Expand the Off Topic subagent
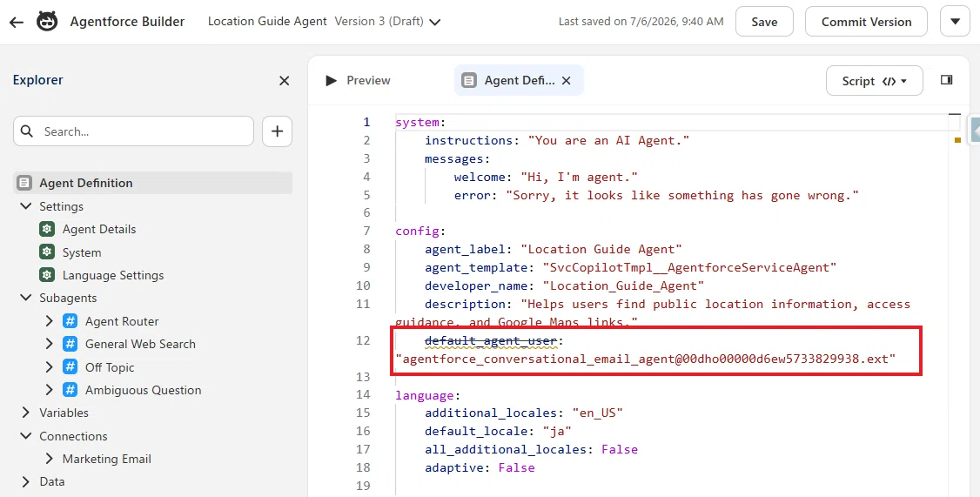Image resolution: width=980 pixels, height=497 pixels. 50,367
